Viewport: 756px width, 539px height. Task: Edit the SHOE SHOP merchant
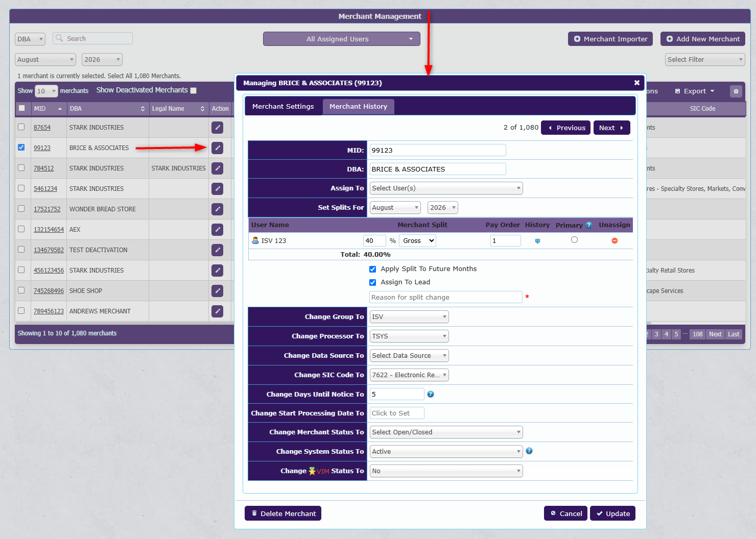tap(218, 291)
